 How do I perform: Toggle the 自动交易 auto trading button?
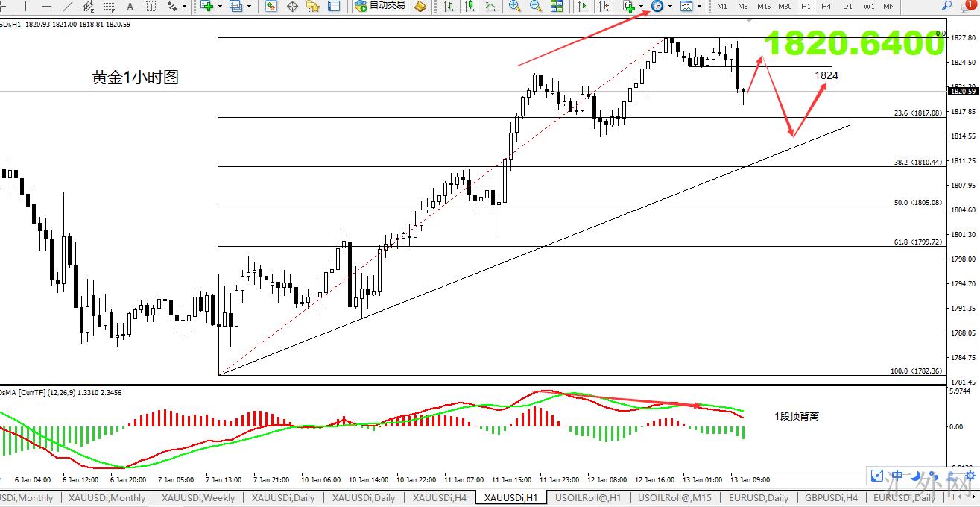click(x=380, y=6)
